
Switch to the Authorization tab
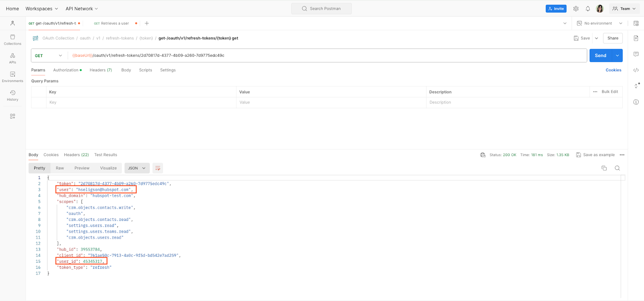[67, 70]
